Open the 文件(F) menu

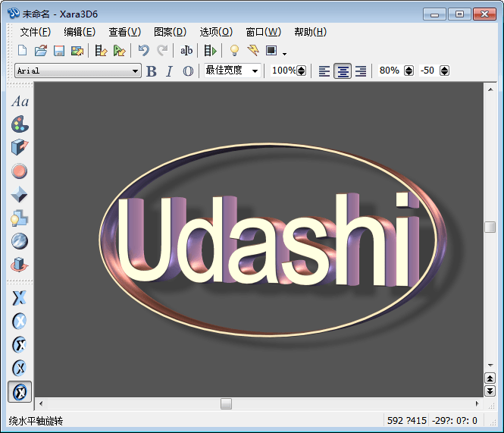35,32
